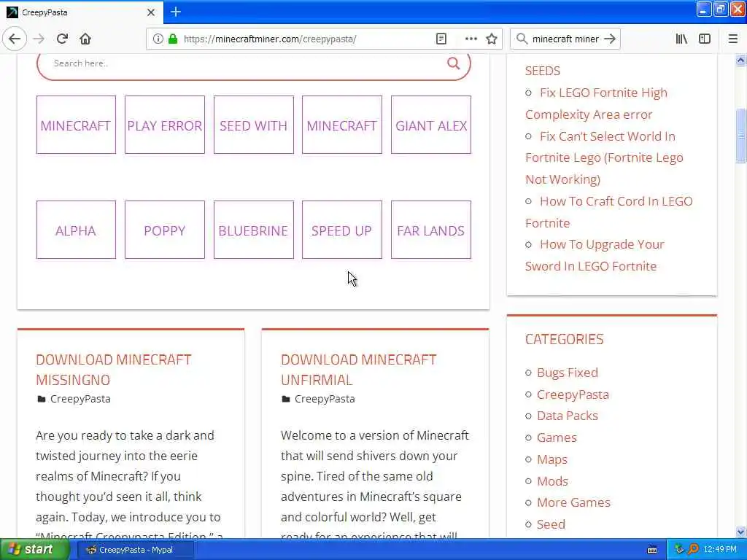Viewport: 747px width, 560px height.
Task: Click the forward navigation arrow
Action: 39,39
